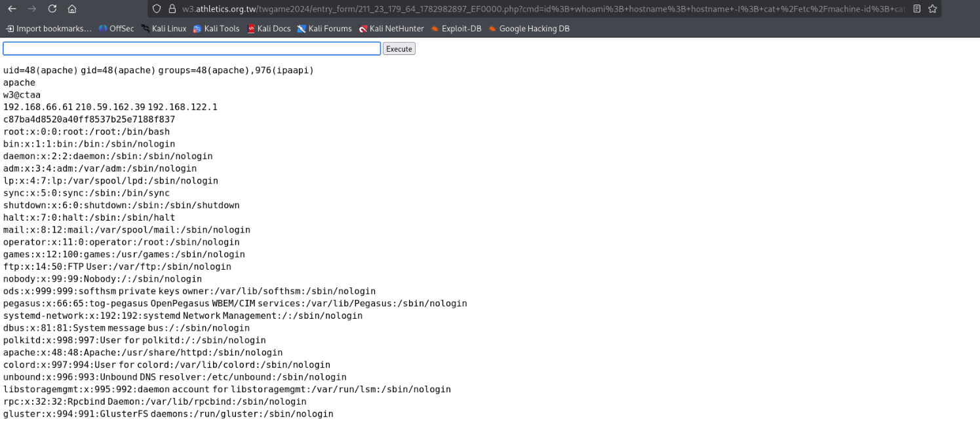980x421 pixels.
Task: Focus the command text field on the page
Action: point(191,48)
